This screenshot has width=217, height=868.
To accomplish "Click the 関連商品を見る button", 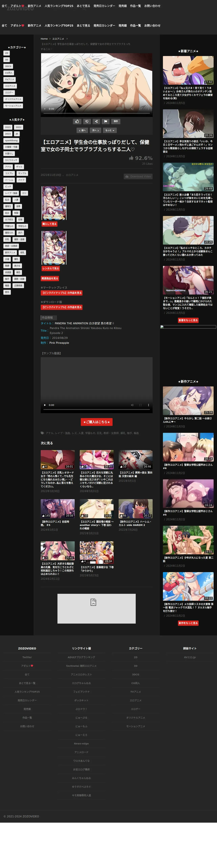I will tap(50, 279).
